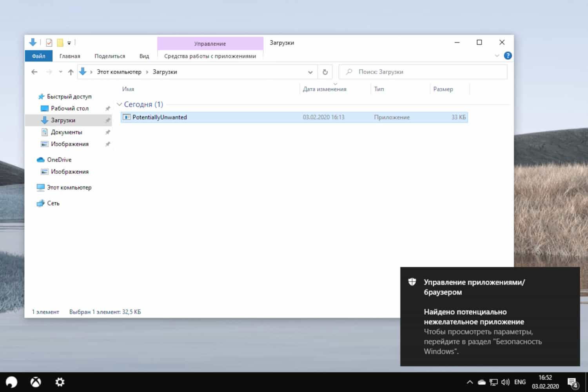Switch to the Вид ribbon tab
This screenshot has width=588, height=392.
pos(144,56)
